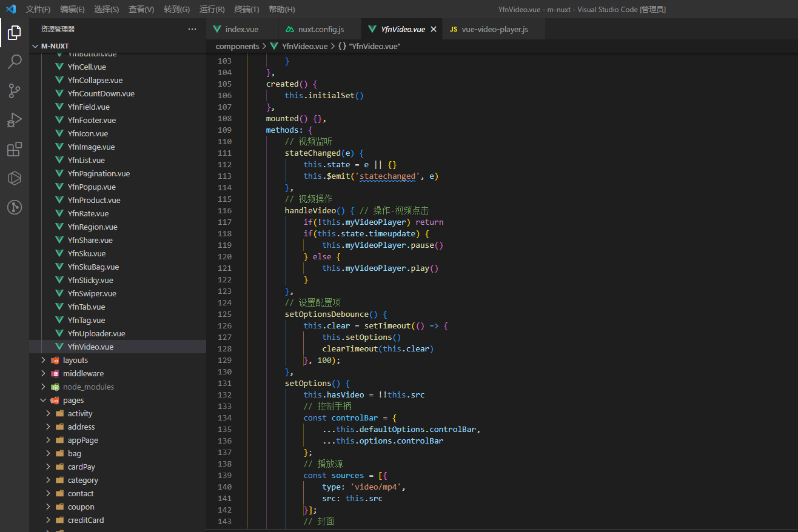This screenshot has width=798, height=532.
Task: Open the Search view icon
Action: pyautogui.click(x=15, y=62)
